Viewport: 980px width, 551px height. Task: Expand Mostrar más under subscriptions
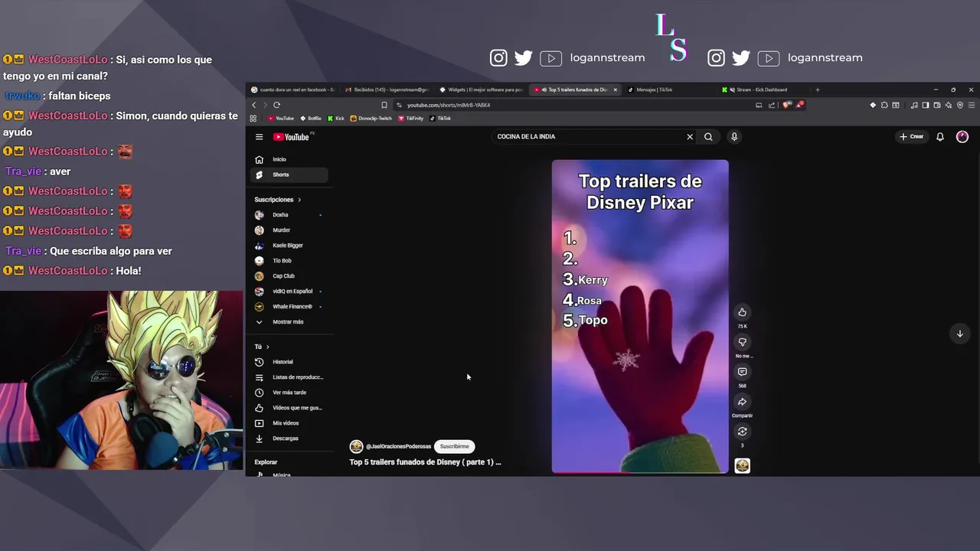click(x=290, y=322)
